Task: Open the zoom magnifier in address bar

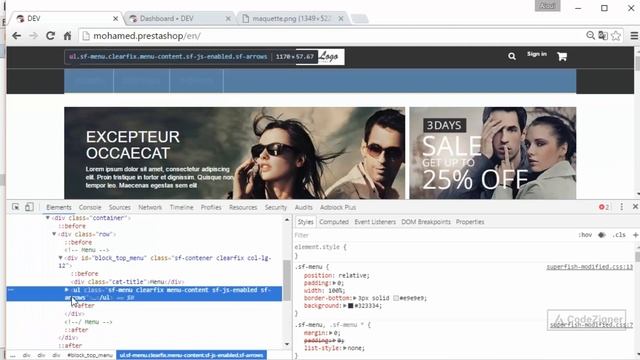Action: (590, 36)
